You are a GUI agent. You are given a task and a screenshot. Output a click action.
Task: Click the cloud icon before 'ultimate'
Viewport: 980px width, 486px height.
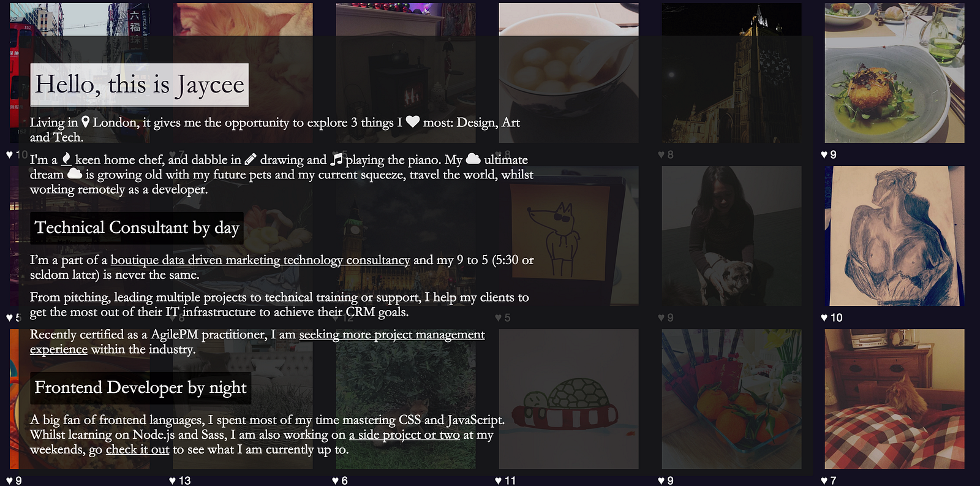coord(473,159)
